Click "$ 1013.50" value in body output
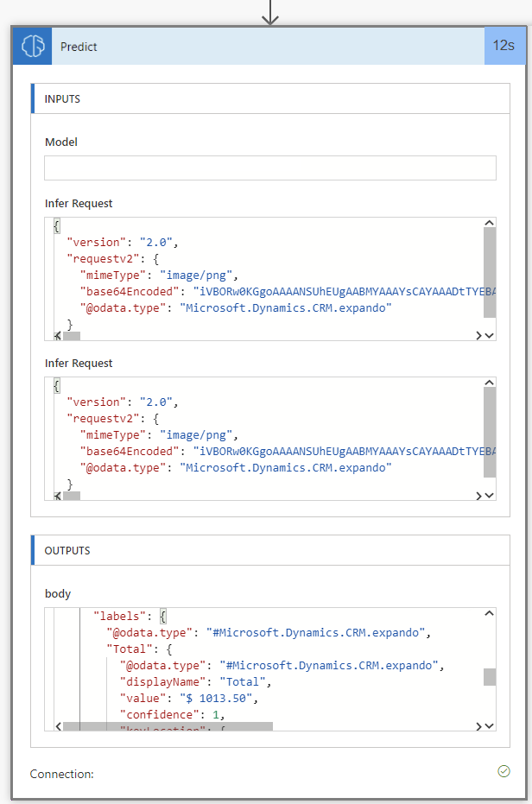This screenshot has height=804, width=532. click(x=216, y=699)
